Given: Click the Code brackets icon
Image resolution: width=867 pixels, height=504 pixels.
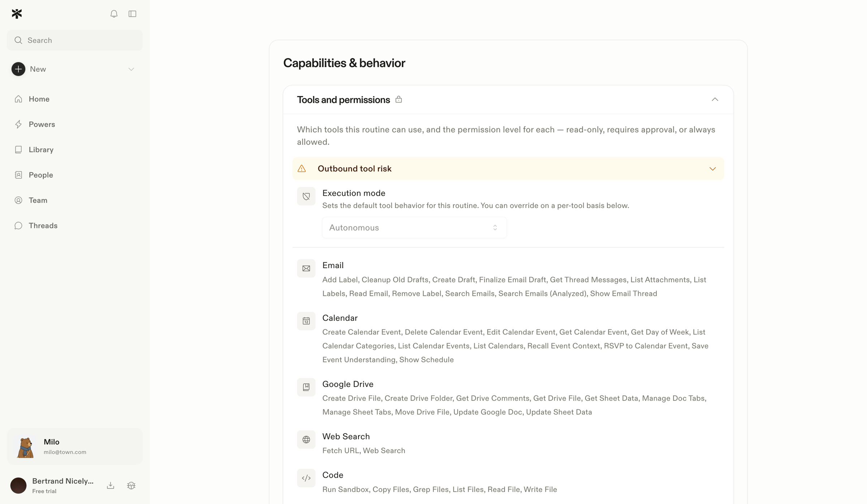Looking at the screenshot, I should [306, 478].
